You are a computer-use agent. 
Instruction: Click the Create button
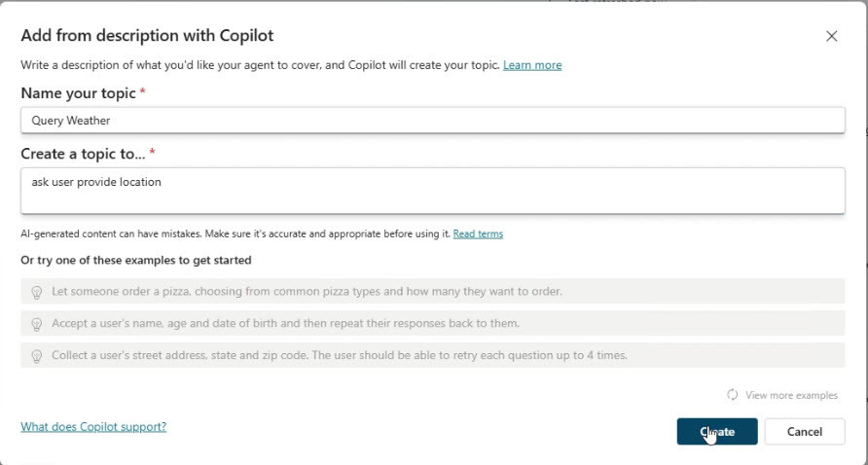pos(717,431)
